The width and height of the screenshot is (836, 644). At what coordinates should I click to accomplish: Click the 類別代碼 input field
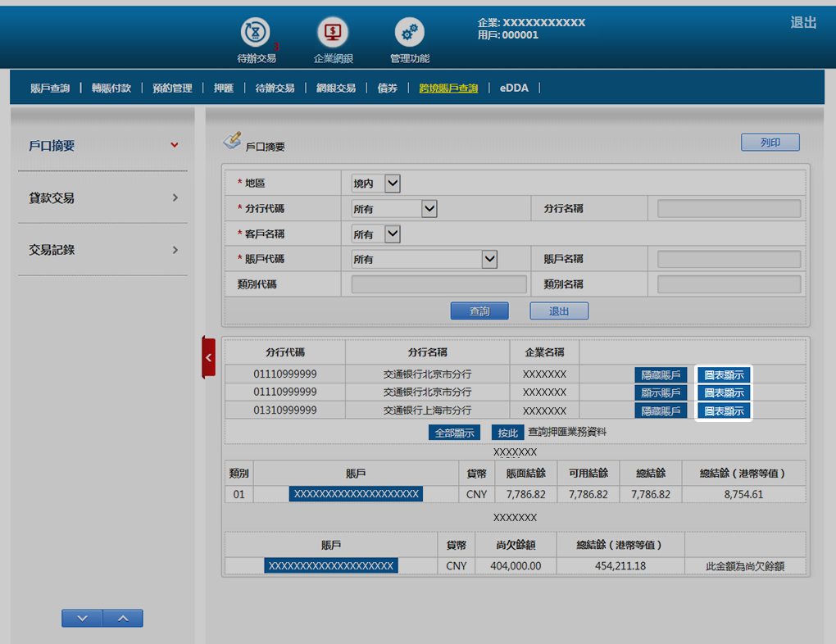(x=438, y=284)
